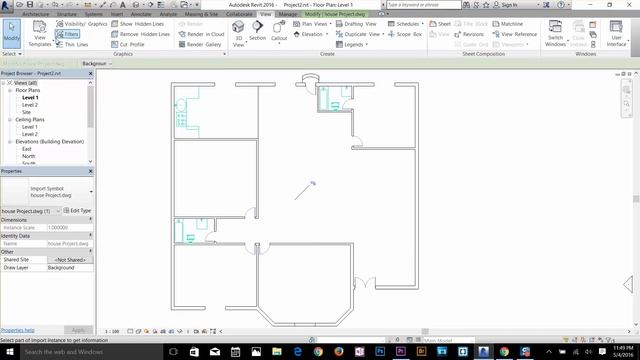Open Duplicate View dropdown
This screenshot has height=360, width=640.
click(x=360, y=34)
